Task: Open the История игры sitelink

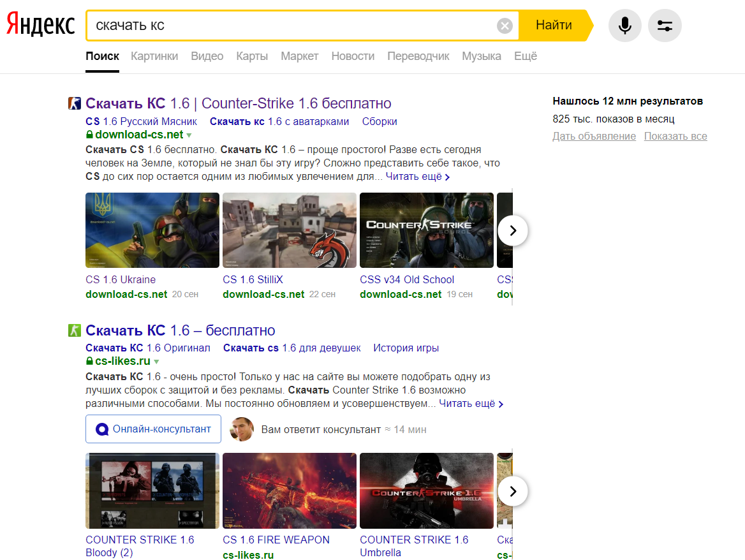Action: [x=406, y=348]
